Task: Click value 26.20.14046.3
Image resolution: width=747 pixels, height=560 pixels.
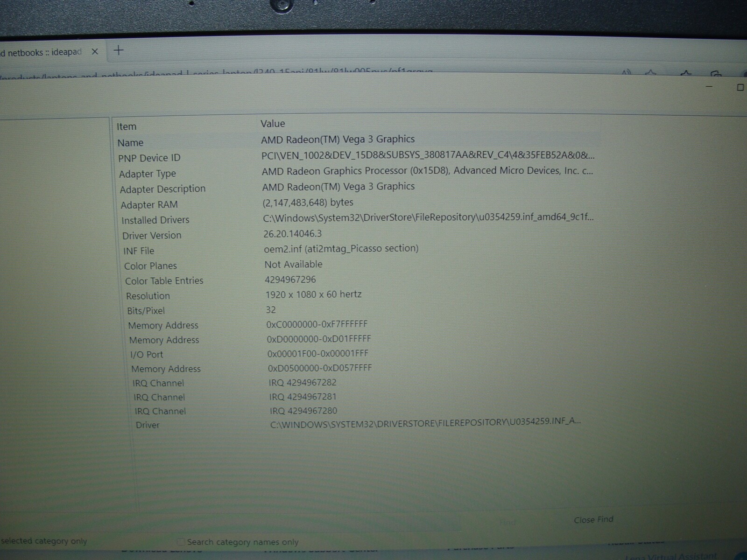Action: click(x=292, y=234)
